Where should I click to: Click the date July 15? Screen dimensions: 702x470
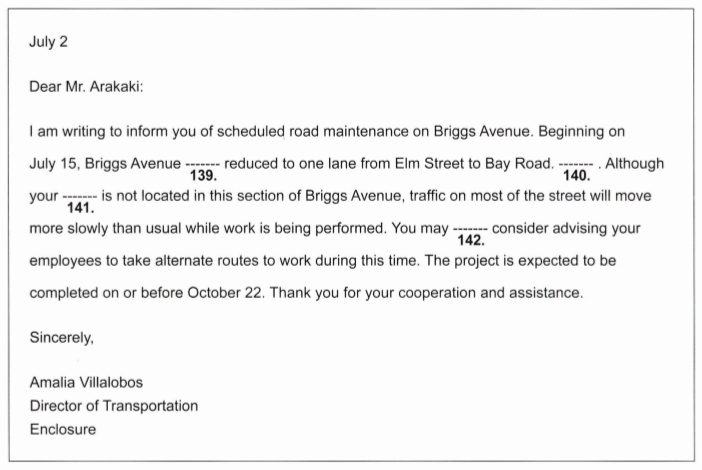click(54, 163)
